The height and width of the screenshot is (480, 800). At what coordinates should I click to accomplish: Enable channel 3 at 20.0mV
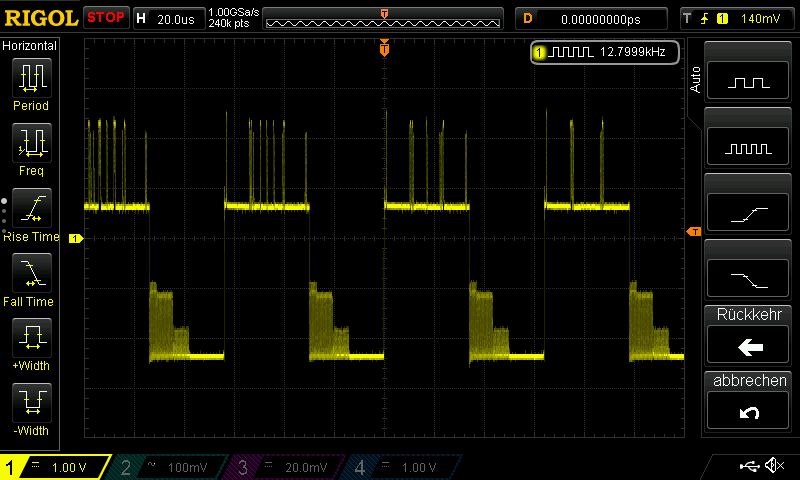(x=287, y=467)
